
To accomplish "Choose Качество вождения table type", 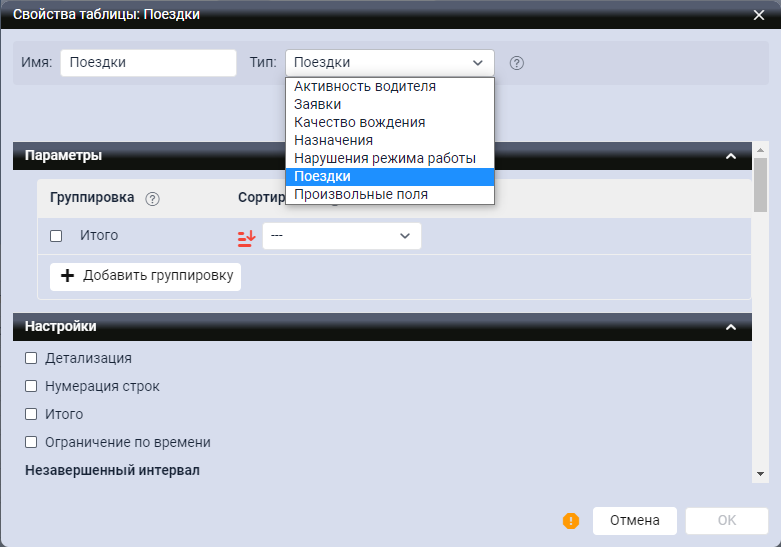I will (359, 122).
